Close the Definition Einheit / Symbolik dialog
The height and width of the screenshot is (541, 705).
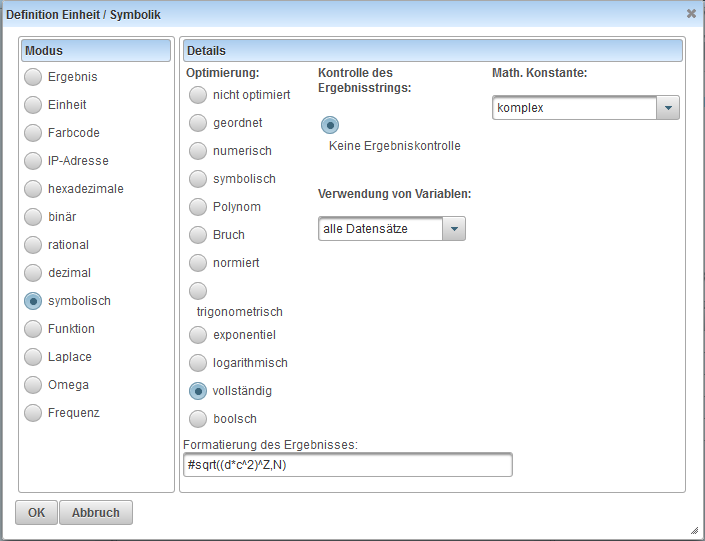click(x=691, y=14)
